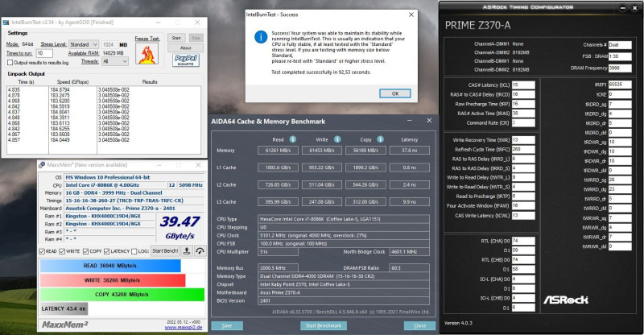Image resolution: width=644 pixels, height=335 pixels.
Task: Click the Command Rate (CR) field
Action: click(x=523, y=123)
